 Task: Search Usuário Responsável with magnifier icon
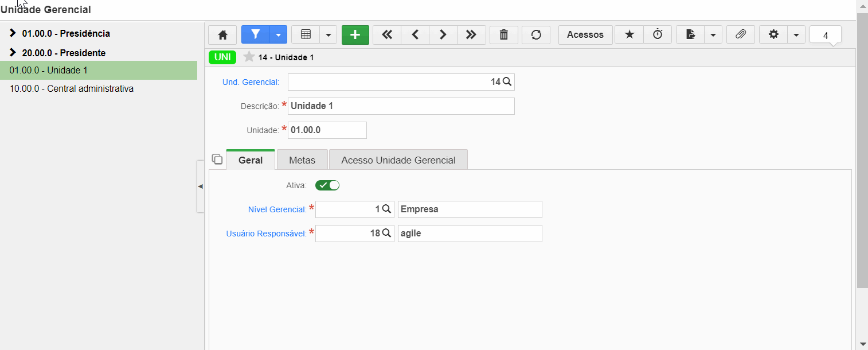386,234
